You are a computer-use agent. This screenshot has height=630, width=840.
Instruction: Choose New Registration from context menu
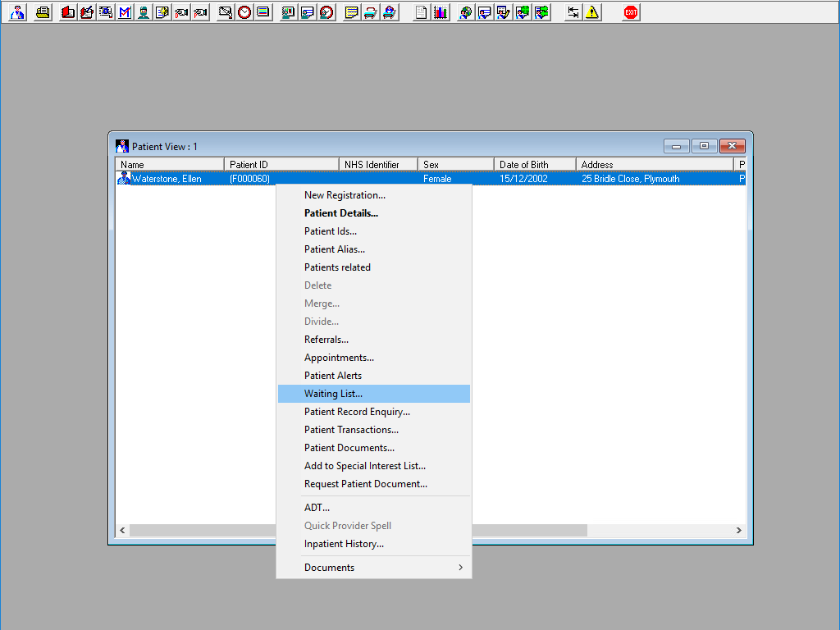coord(374,195)
